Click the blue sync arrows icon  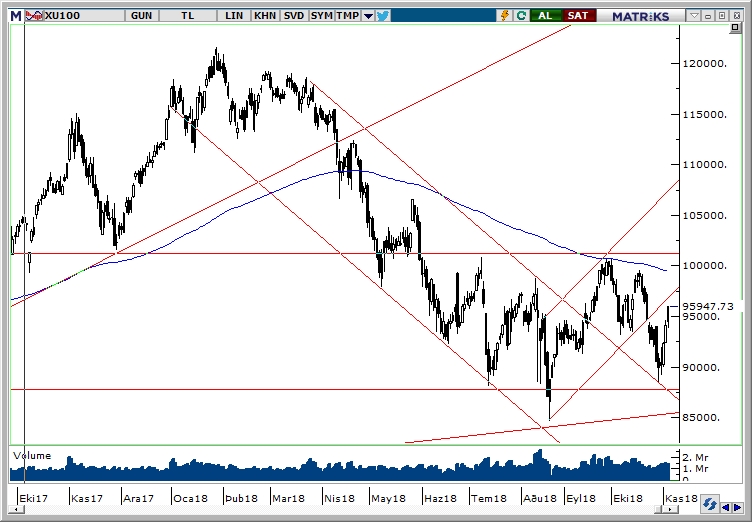tap(710, 505)
